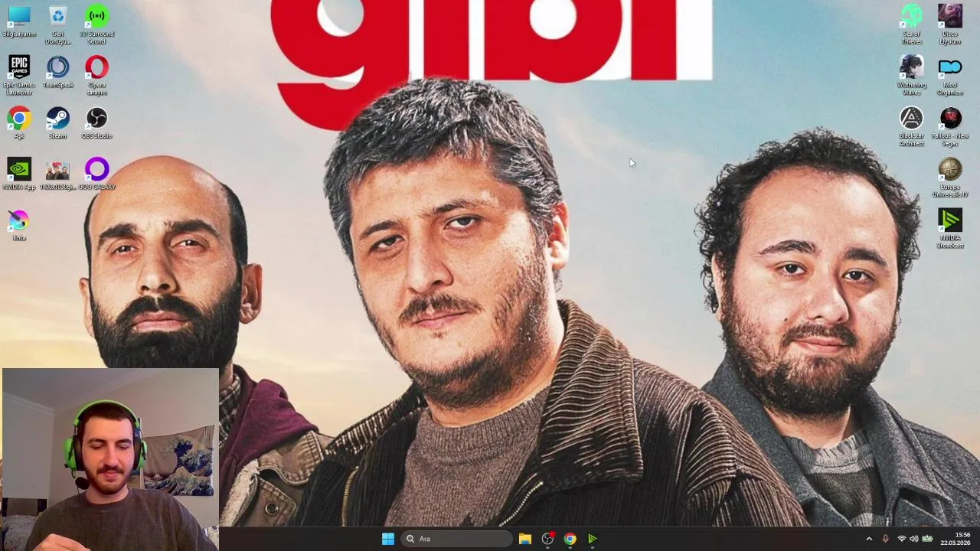Select the 1400x1050 image file thumbnail
This screenshot has width=980, height=551.
(57, 174)
